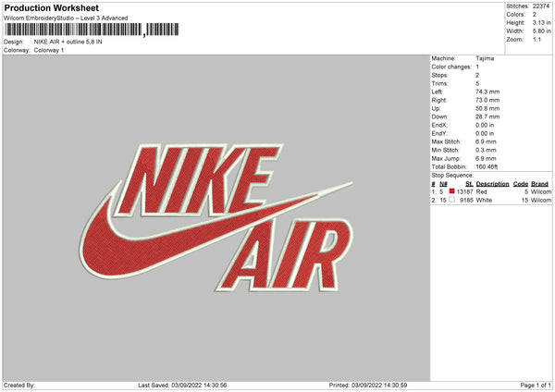Click the Down value '28.7 mm'
Viewport: 555px width, 392px height.
(x=487, y=116)
